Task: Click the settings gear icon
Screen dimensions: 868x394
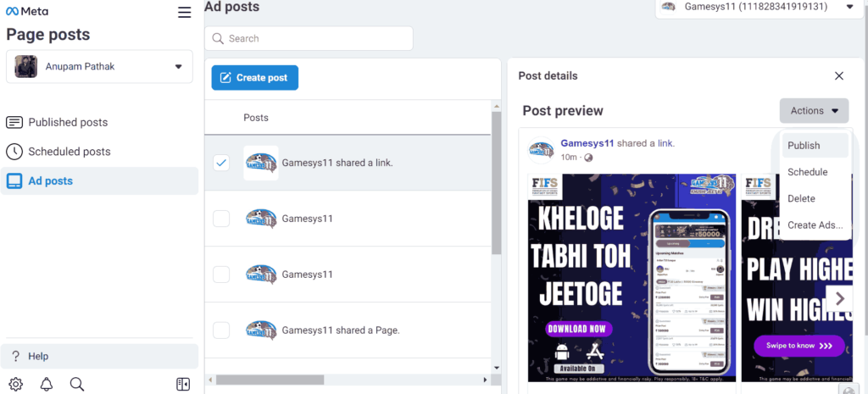Action: pos(16,384)
